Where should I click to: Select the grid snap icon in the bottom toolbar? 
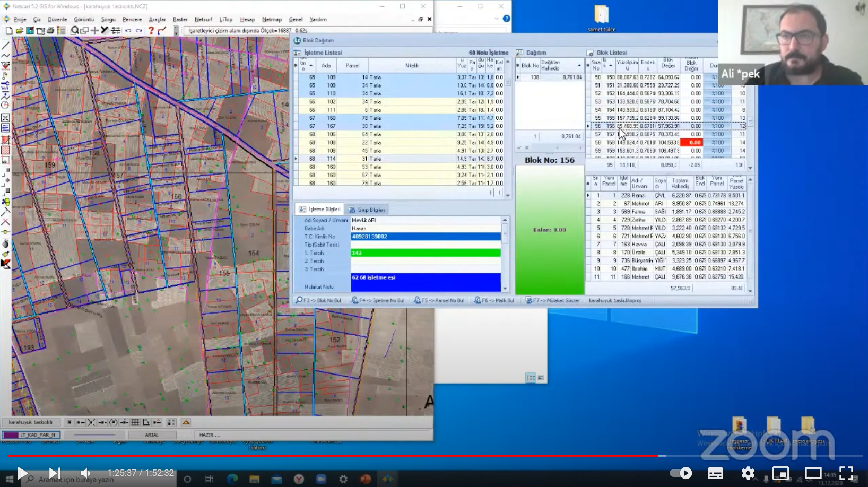coord(135,422)
